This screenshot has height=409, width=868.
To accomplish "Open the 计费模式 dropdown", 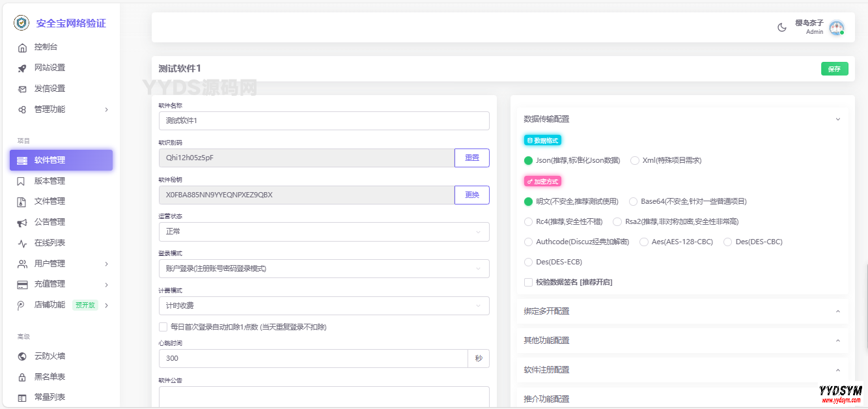I will click(324, 305).
